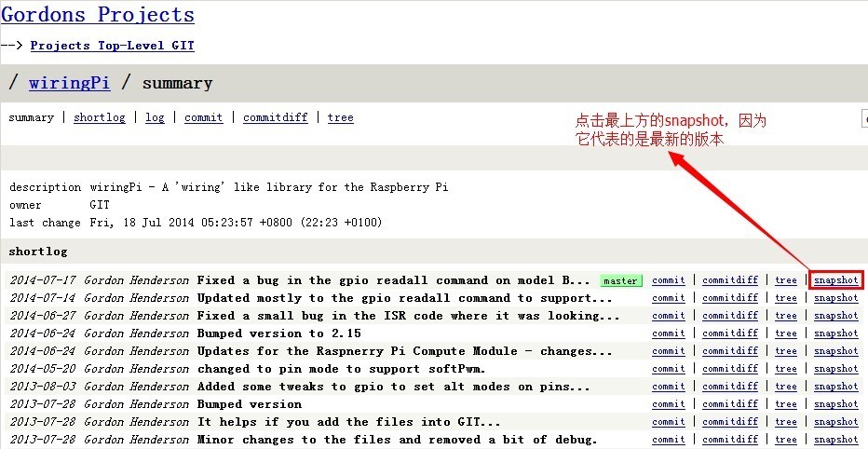Download snapshot for 2014-05-20 commit
Viewport: 868px width, 449px height.
[836, 369]
